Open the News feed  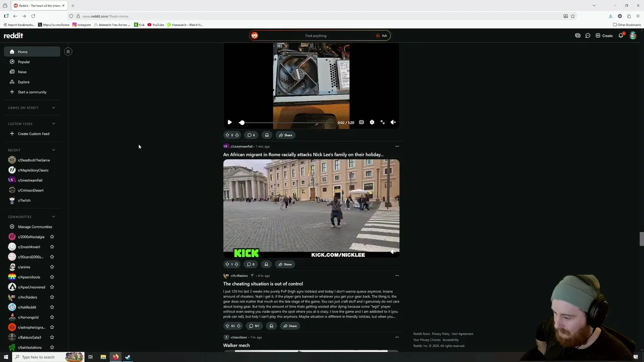[x=32, y=72]
